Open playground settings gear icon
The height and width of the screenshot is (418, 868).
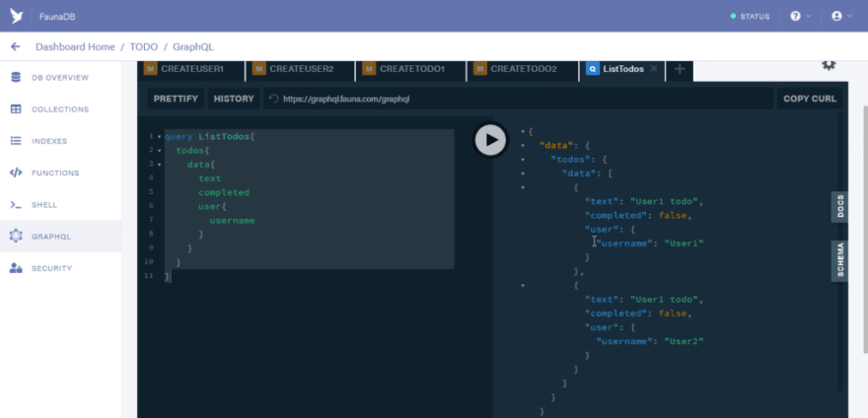829,65
